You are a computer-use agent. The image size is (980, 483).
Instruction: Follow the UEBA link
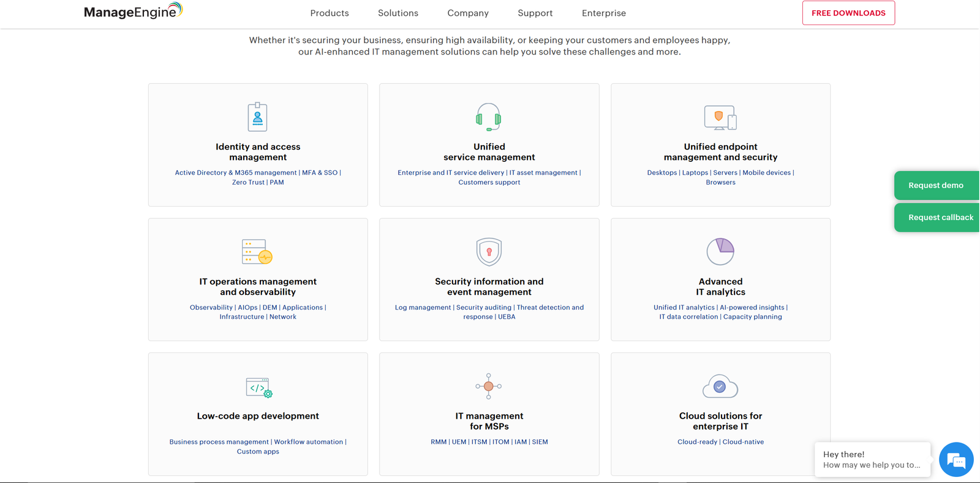coord(507,317)
